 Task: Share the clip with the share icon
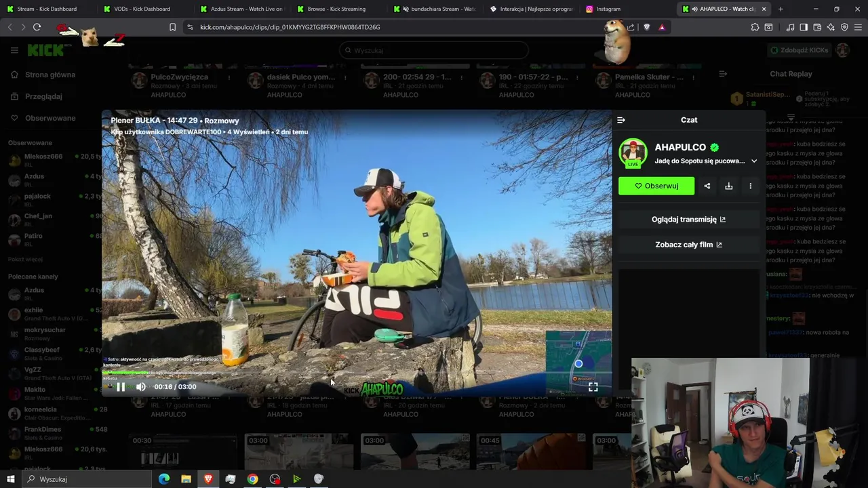(x=707, y=186)
